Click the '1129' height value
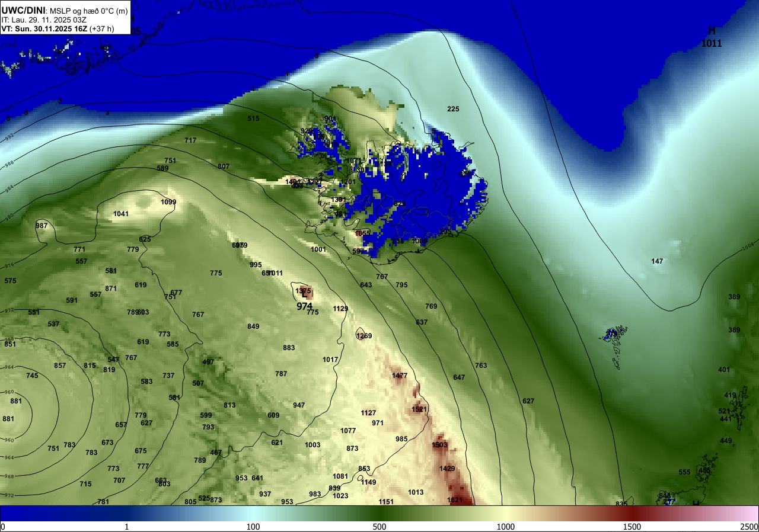This screenshot has height=532, width=759. pyautogui.click(x=340, y=309)
